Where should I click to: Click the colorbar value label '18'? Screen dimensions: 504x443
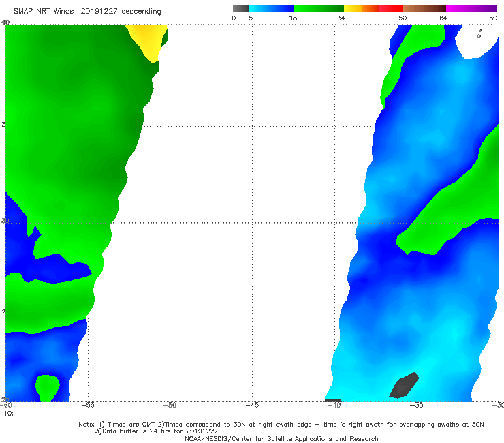tap(293, 18)
